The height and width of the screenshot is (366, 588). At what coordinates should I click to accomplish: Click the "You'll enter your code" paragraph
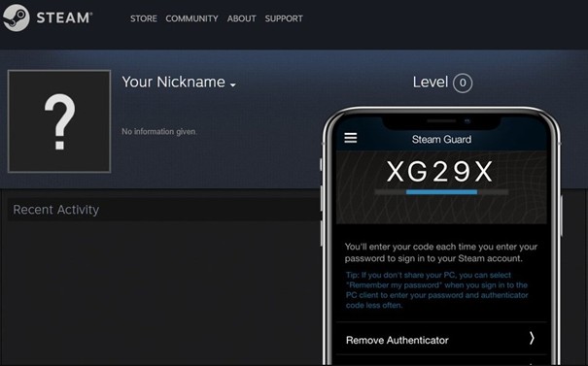click(441, 252)
